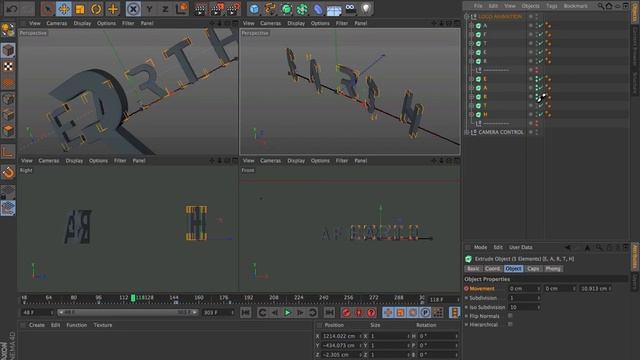640x360 pixels.
Task: Switch to the Coord. tab
Action: [x=492, y=269]
